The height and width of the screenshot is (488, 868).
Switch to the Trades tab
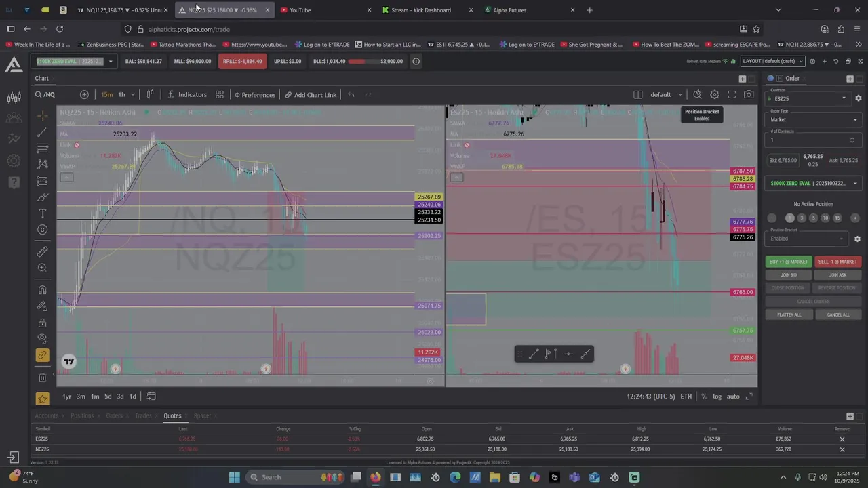pos(143,415)
